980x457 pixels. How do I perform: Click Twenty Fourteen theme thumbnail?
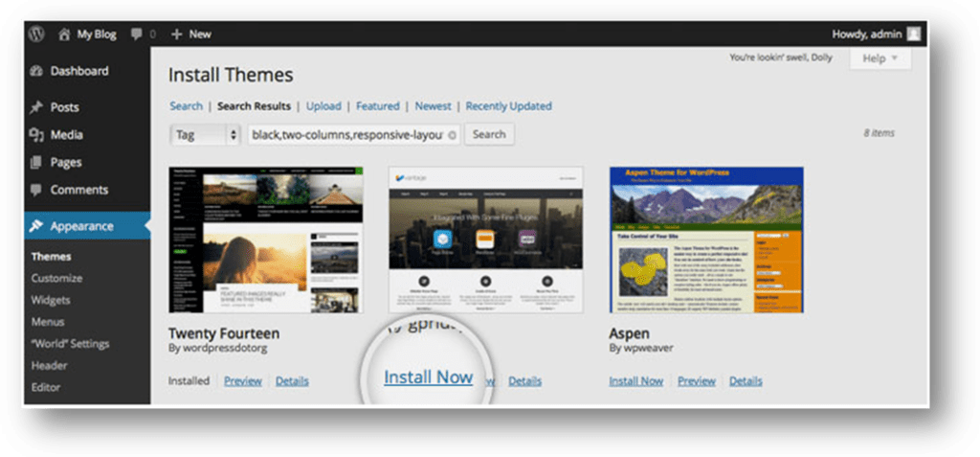pyautogui.click(x=266, y=240)
